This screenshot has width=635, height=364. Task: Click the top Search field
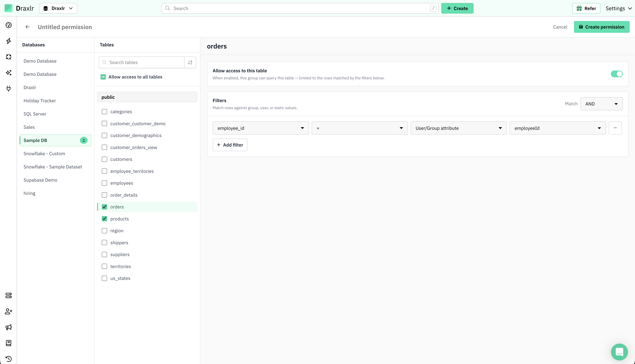click(x=300, y=8)
